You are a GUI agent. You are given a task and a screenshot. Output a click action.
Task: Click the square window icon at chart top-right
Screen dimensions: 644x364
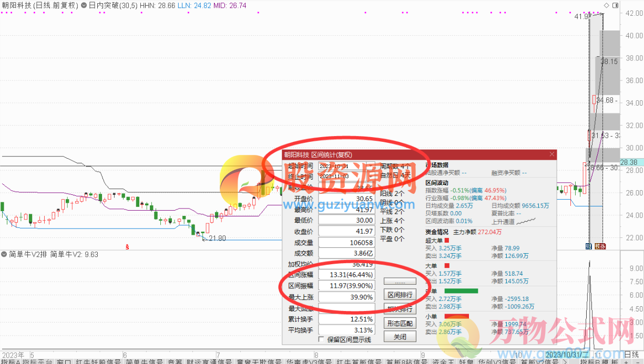tap(616, 5)
